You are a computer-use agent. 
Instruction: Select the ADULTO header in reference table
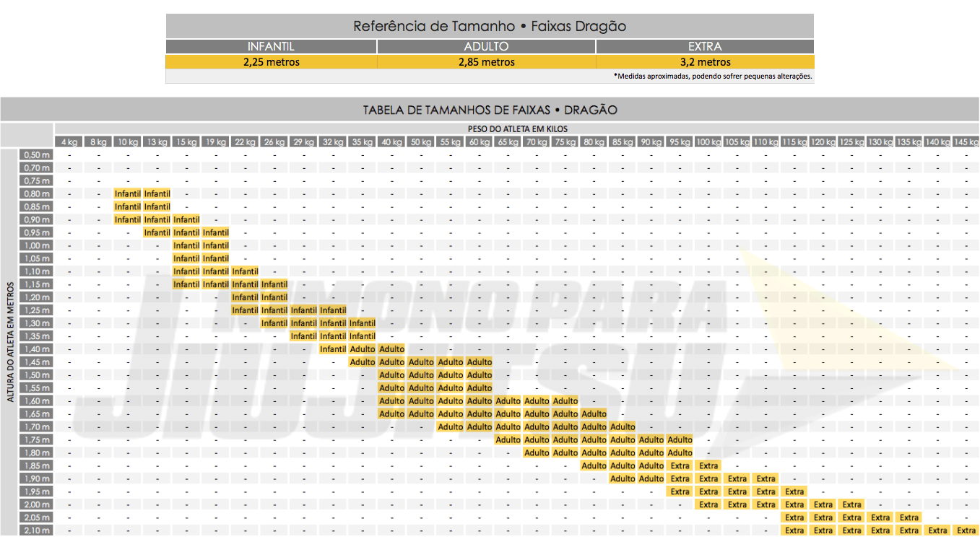click(486, 46)
